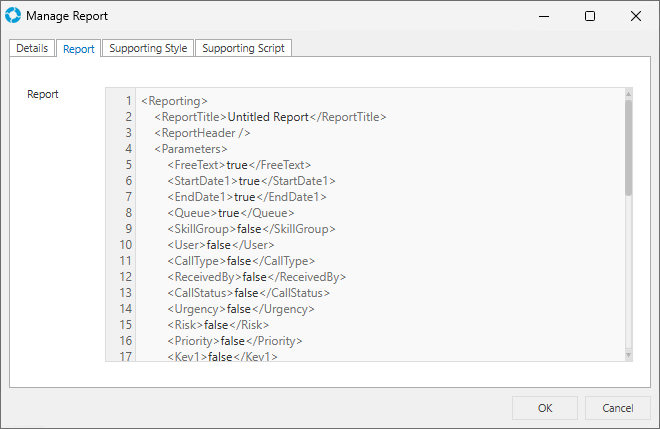Screen dimensions: 660x429
Task: Open the Supporting Script tab
Action: tap(244, 48)
